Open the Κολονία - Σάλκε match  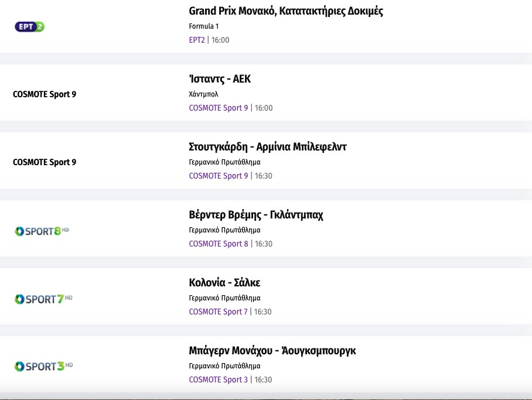[224, 283]
